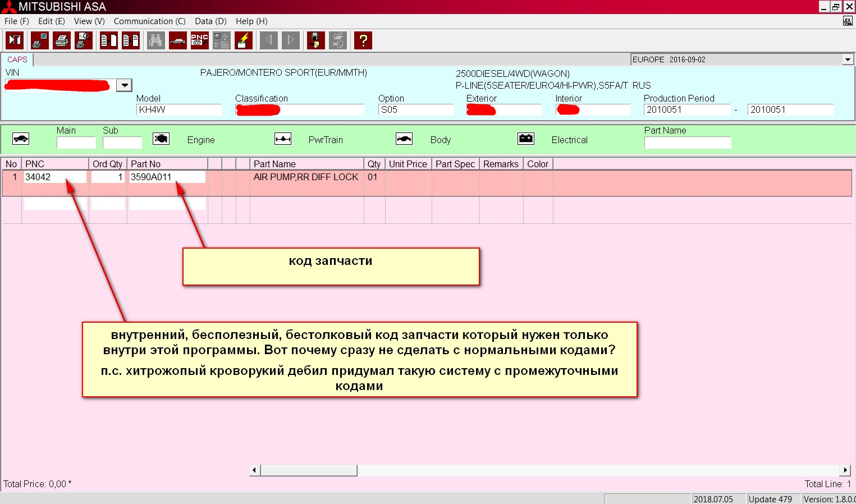Viewport: 856px width, 504px height.
Task: Open the File (F) menu
Action: (17, 21)
